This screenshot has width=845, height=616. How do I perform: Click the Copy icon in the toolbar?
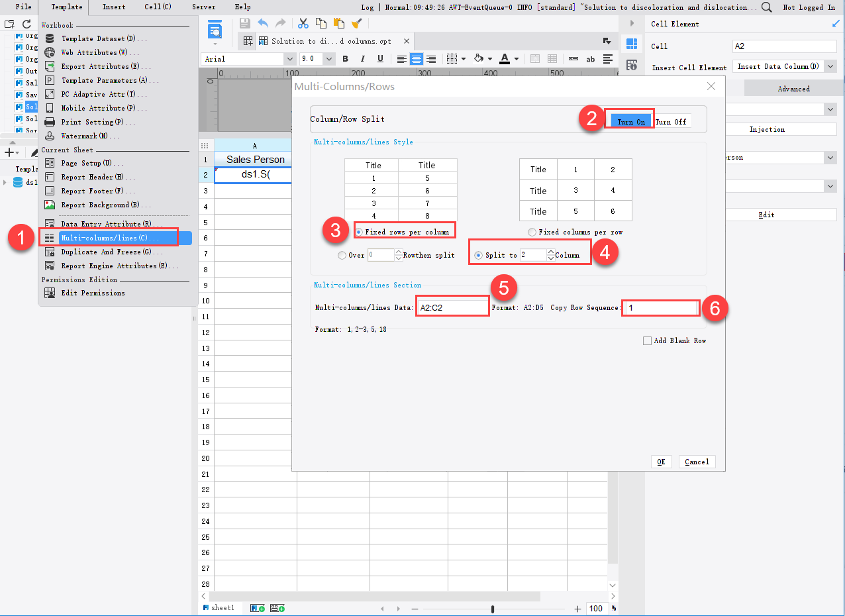[x=321, y=23]
